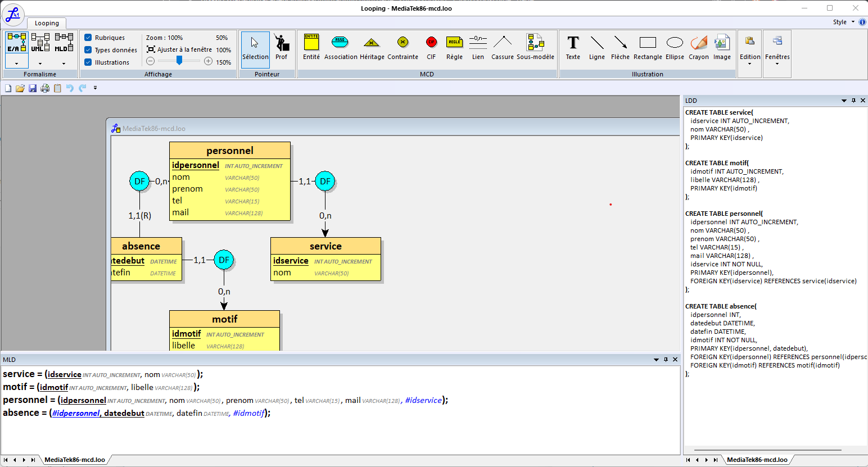Image resolution: width=868 pixels, height=467 pixels.
Task: Open a file via folder icon
Action: pyautogui.click(x=20, y=88)
